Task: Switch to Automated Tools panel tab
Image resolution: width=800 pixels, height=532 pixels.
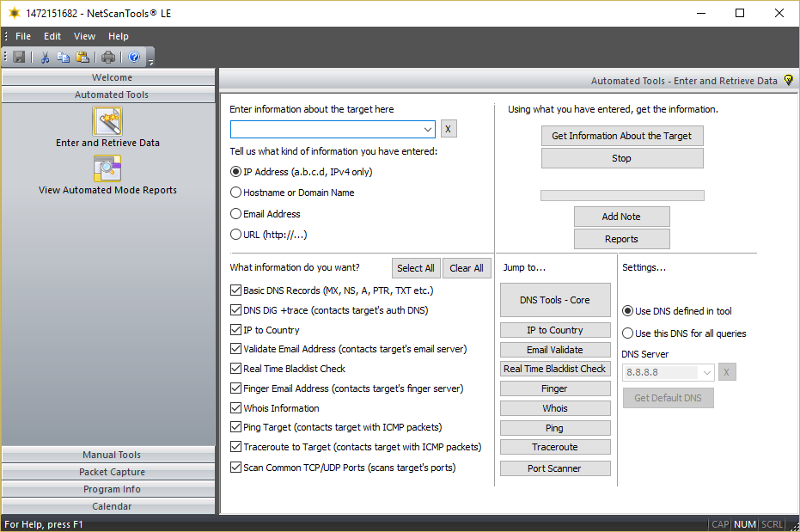Action: pyautogui.click(x=108, y=95)
